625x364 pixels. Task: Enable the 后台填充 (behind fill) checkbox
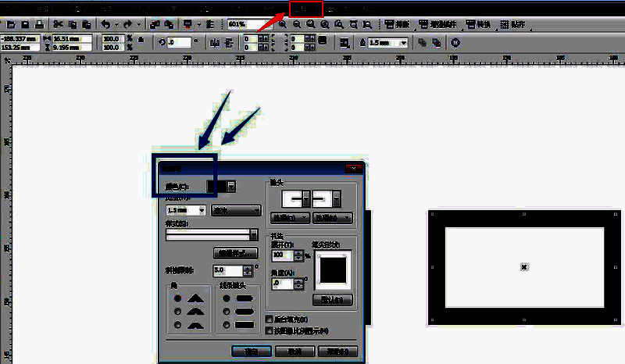click(x=270, y=319)
